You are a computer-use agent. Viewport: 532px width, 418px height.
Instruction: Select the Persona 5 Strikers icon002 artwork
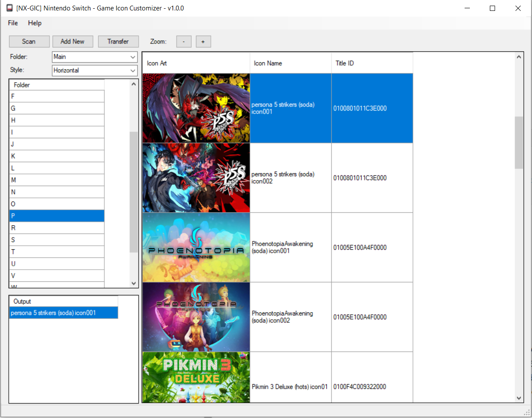click(x=196, y=178)
